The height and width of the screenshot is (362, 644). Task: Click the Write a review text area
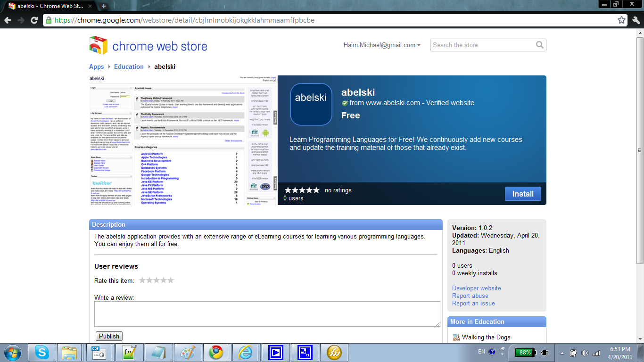click(x=267, y=314)
